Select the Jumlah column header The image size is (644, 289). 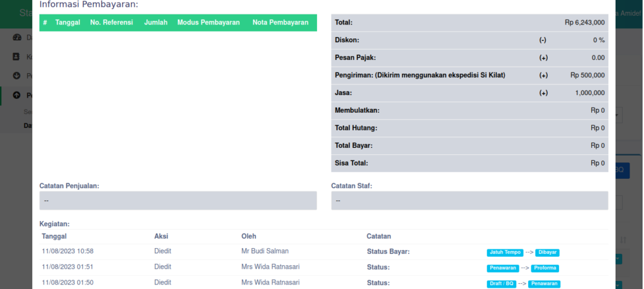(155, 23)
